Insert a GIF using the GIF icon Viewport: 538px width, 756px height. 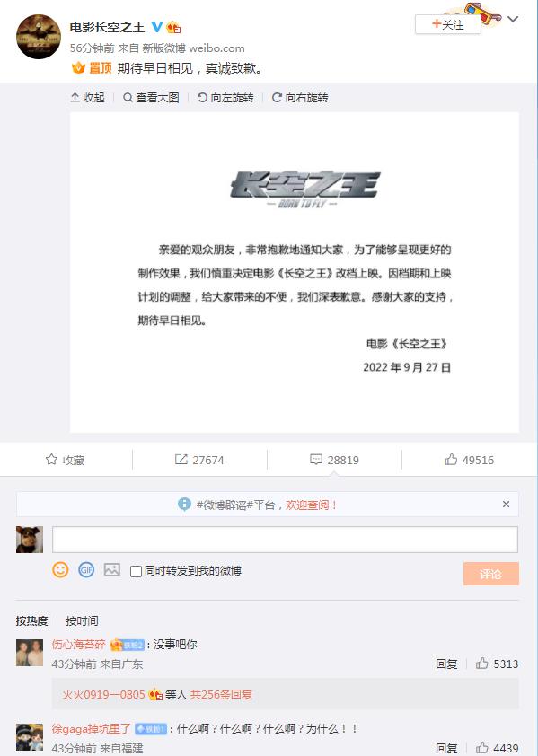pyautogui.click(x=86, y=570)
